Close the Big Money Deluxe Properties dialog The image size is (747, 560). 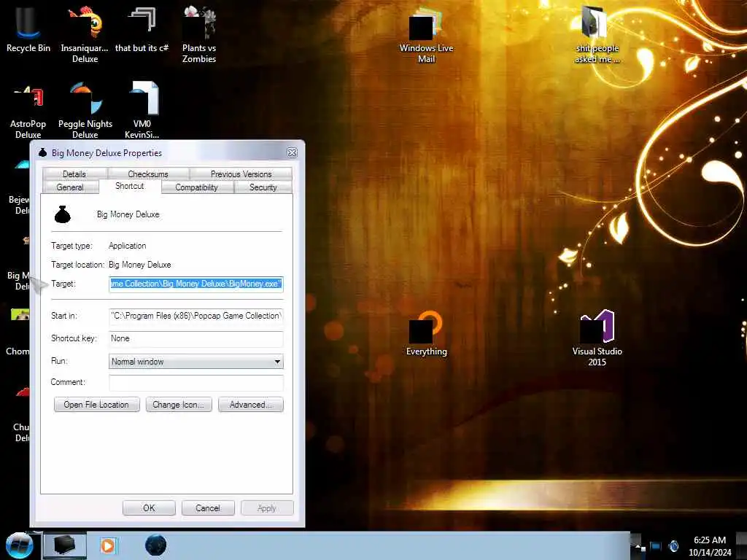click(292, 152)
